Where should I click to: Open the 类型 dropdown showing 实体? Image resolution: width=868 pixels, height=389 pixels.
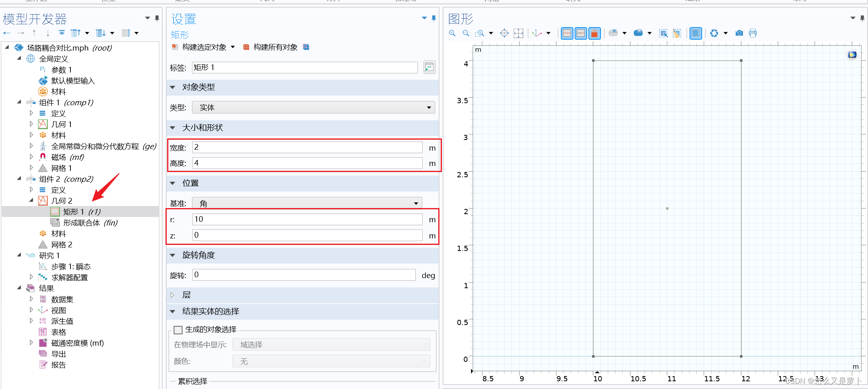click(x=314, y=107)
